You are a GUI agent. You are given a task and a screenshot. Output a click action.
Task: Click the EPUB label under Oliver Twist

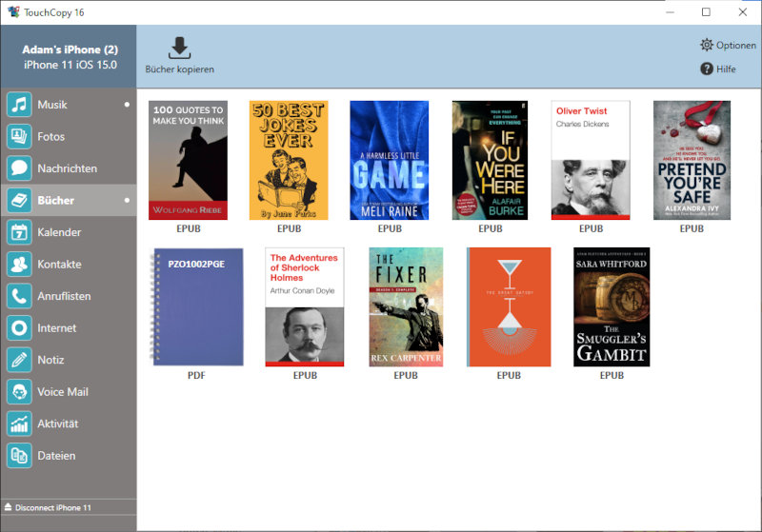click(x=591, y=228)
